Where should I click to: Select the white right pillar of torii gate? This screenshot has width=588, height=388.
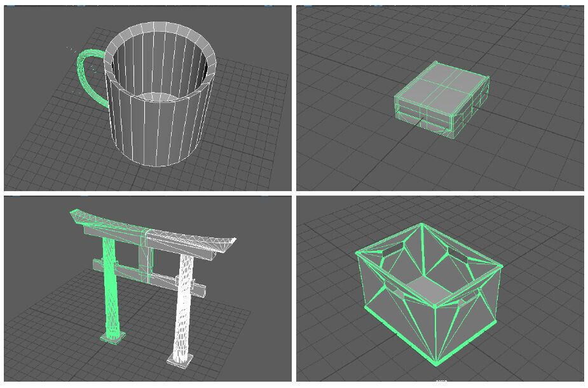(183, 307)
